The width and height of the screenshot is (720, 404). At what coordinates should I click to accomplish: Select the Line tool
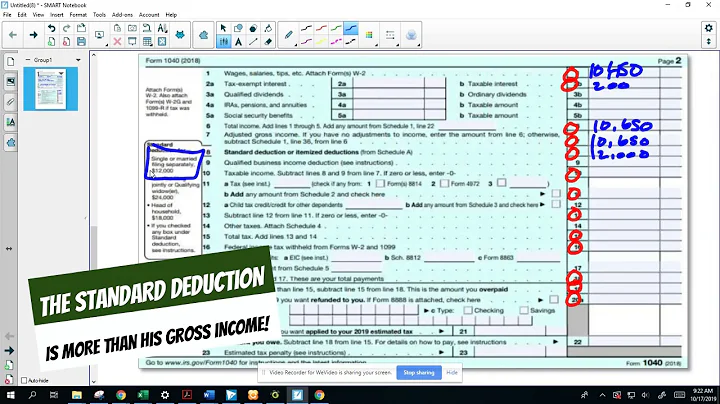click(253, 42)
